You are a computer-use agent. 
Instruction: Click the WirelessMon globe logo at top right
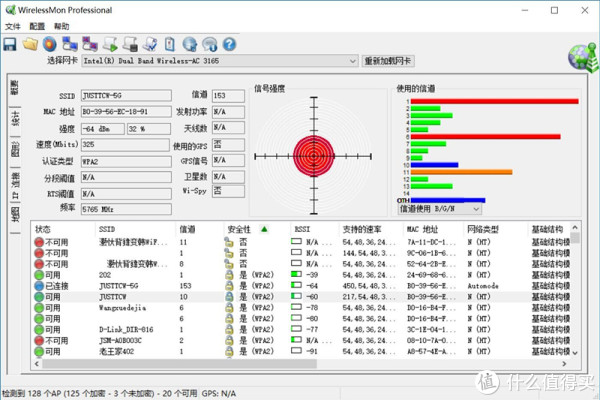(583, 57)
